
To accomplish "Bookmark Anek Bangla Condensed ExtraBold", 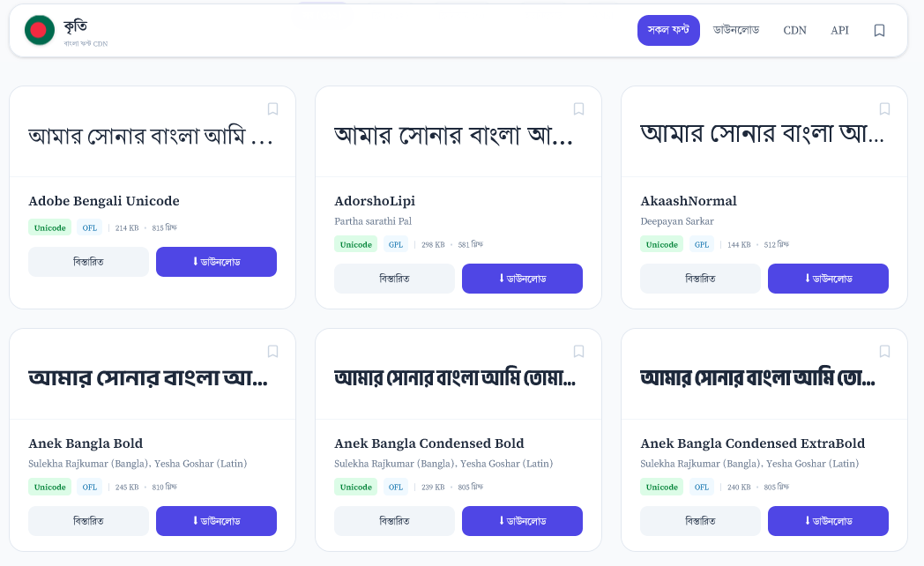I will 884,351.
